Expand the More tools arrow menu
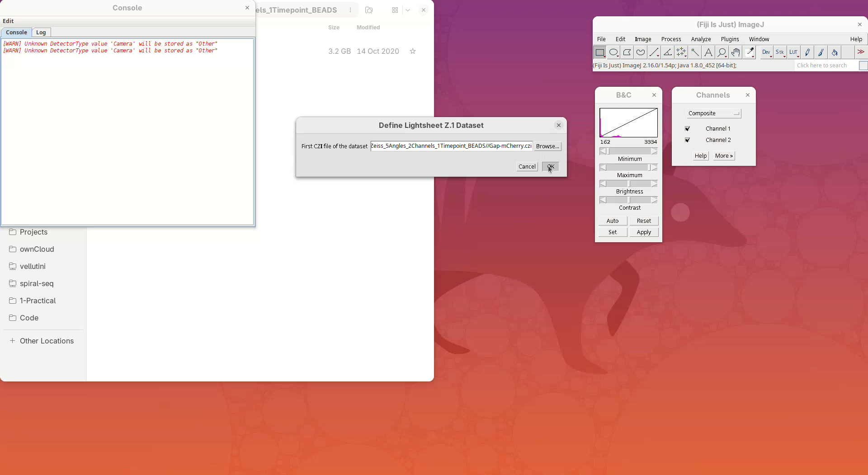 (861, 52)
